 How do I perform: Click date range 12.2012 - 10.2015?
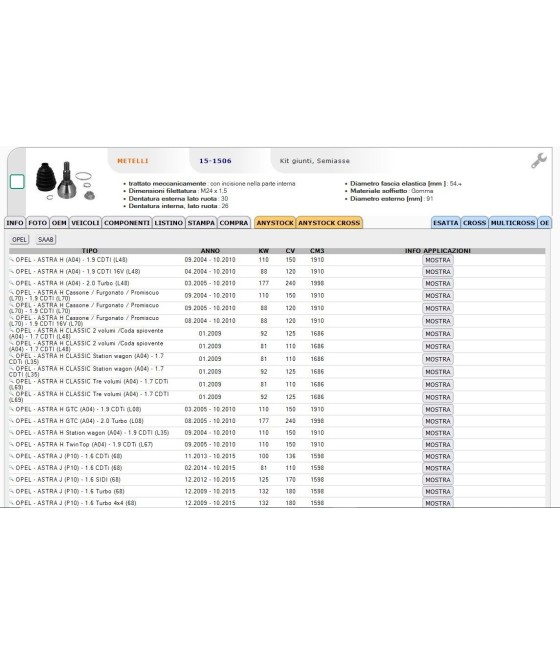[210, 480]
